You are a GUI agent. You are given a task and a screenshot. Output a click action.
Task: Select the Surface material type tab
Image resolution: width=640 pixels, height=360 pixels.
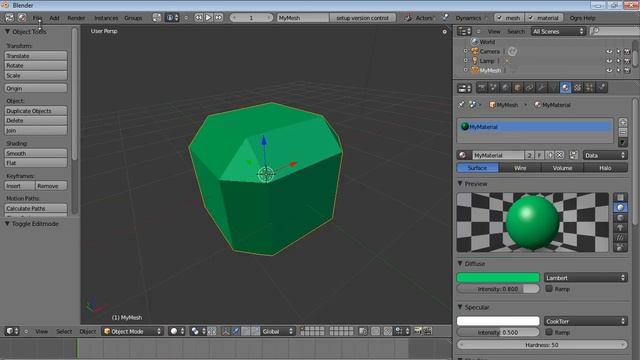[x=478, y=168]
